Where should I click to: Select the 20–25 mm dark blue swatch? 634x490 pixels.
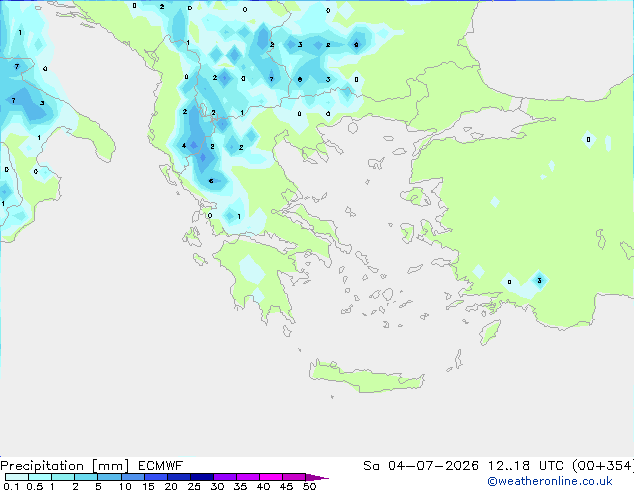(178, 477)
